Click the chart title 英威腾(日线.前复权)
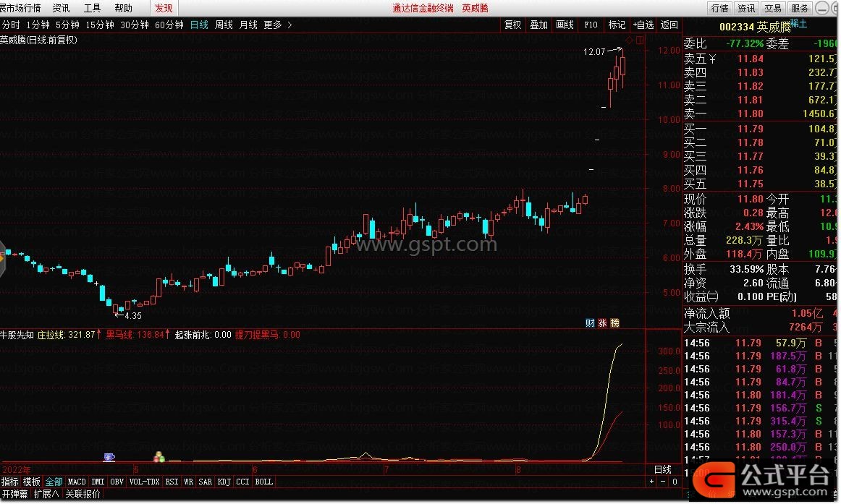The image size is (841, 504). [x=38, y=40]
